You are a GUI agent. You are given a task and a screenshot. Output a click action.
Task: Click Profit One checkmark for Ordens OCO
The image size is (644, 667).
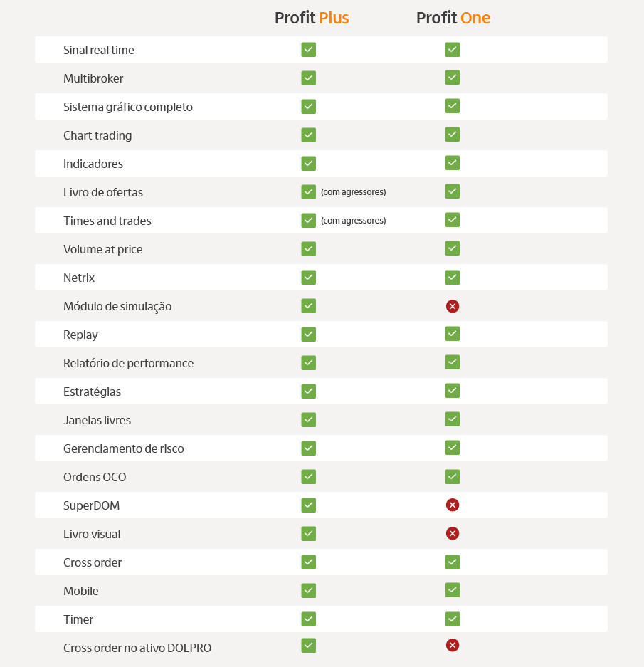click(452, 476)
